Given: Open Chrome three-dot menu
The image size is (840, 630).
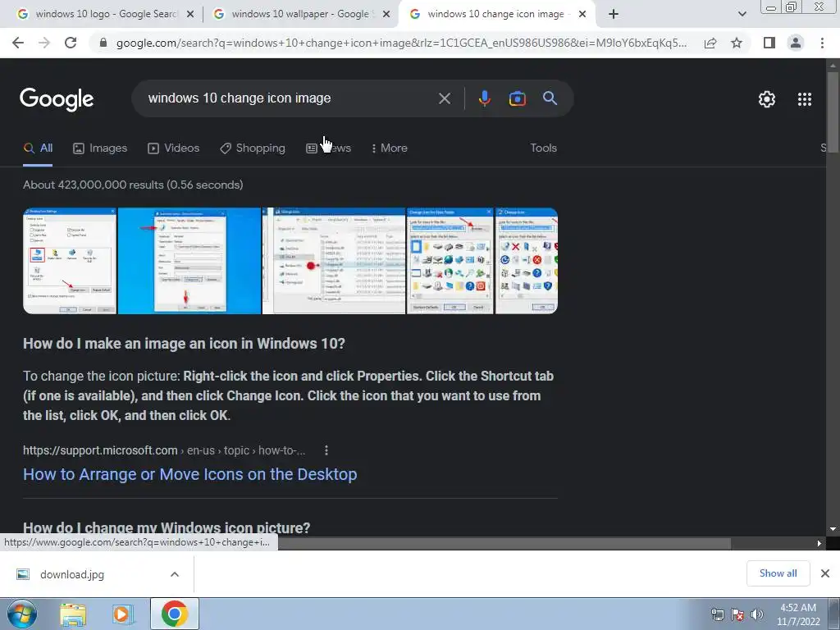Looking at the screenshot, I should 822,43.
